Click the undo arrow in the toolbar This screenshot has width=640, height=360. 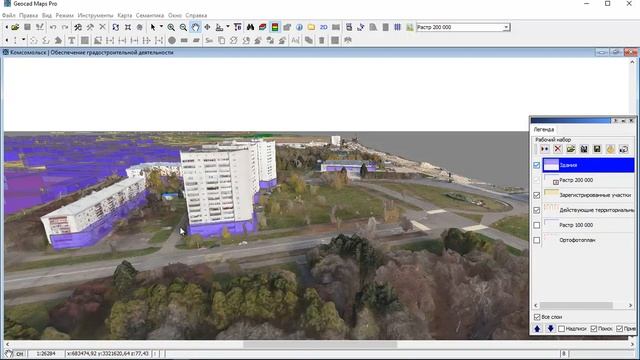pos(53,27)
